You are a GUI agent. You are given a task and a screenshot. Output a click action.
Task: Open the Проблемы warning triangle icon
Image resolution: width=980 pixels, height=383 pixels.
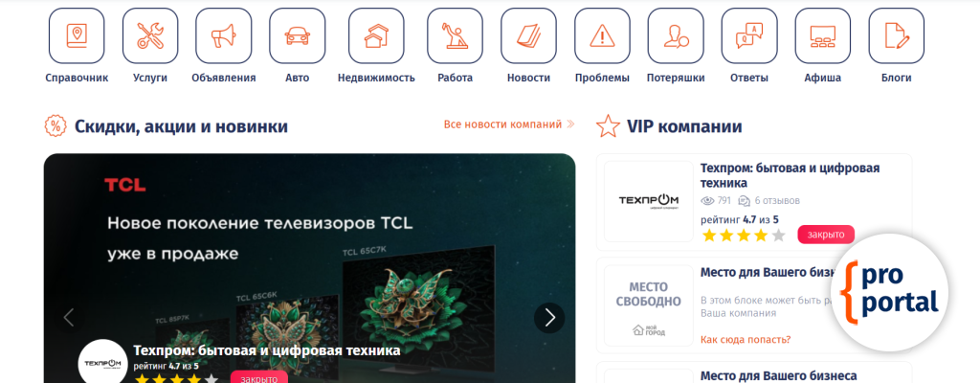click(603, 35)
